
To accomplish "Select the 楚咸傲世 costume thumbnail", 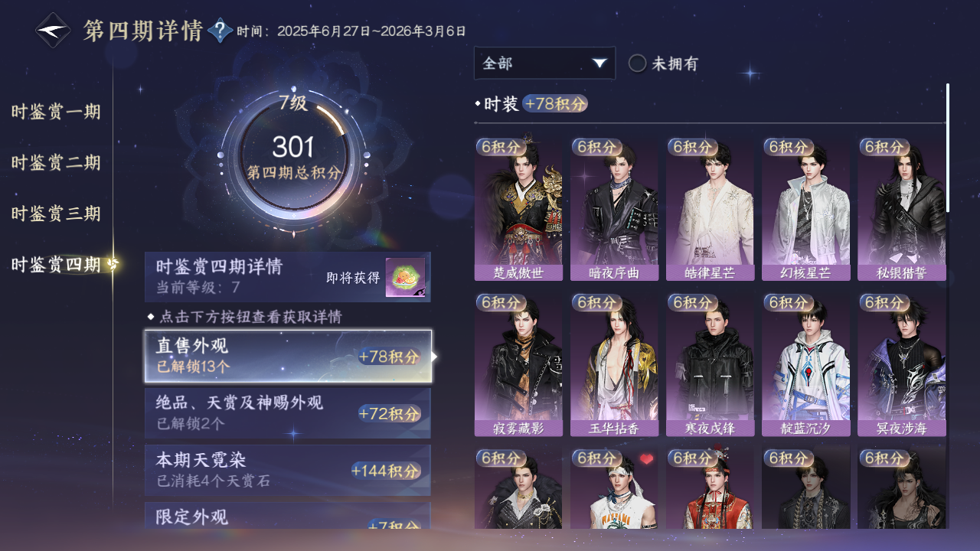I will (518, 209).
